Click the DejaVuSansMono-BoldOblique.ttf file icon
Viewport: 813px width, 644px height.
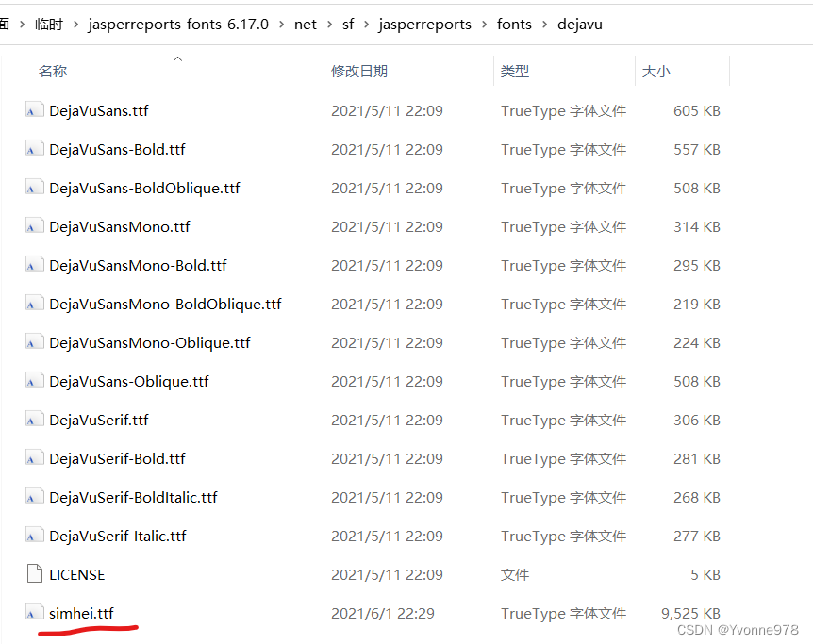click(34, 304)
